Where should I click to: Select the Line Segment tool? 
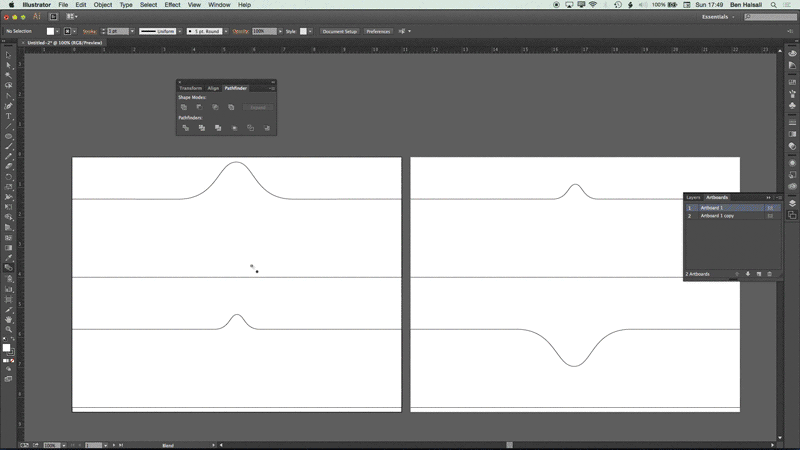tap(8, 126)
